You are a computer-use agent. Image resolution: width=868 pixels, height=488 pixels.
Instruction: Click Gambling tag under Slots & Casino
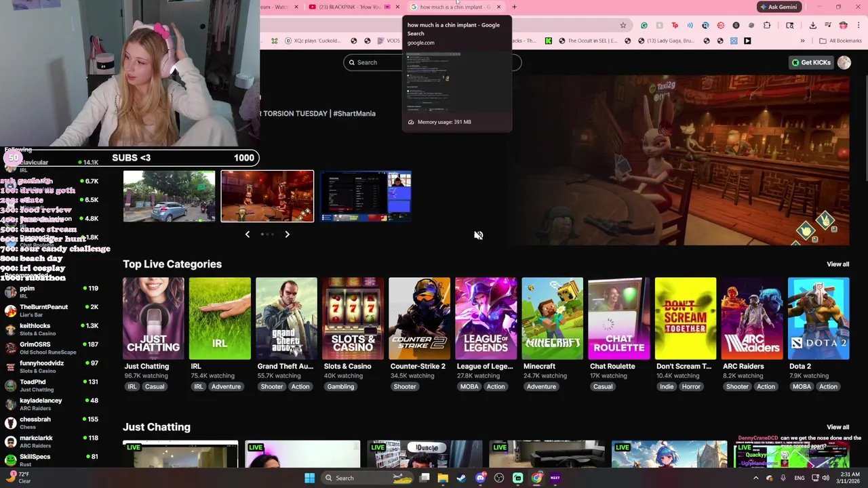pyautogui.click(x=340, y=386)
